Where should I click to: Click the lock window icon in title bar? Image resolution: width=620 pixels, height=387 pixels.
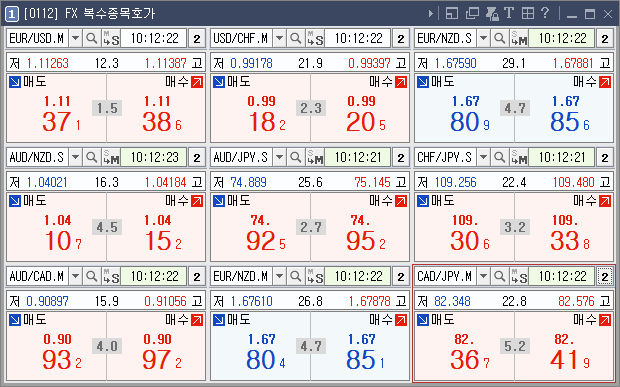(492, 13)
